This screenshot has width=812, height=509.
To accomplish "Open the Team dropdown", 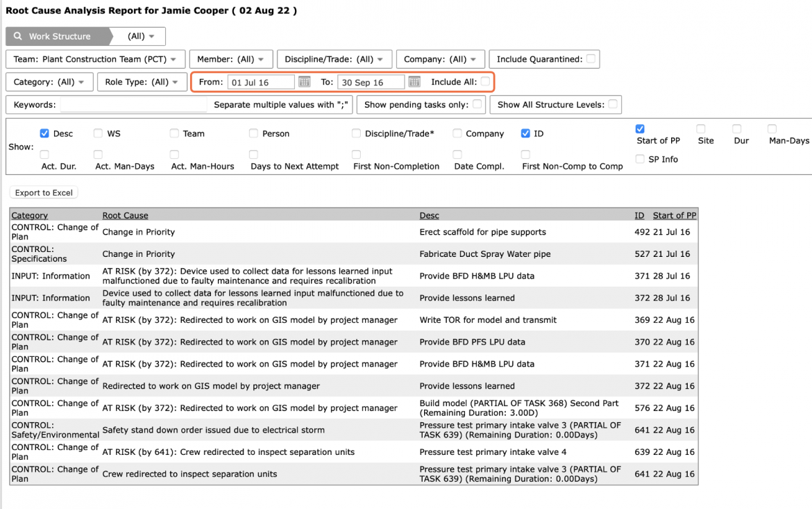I will click(x=95, y=59).
